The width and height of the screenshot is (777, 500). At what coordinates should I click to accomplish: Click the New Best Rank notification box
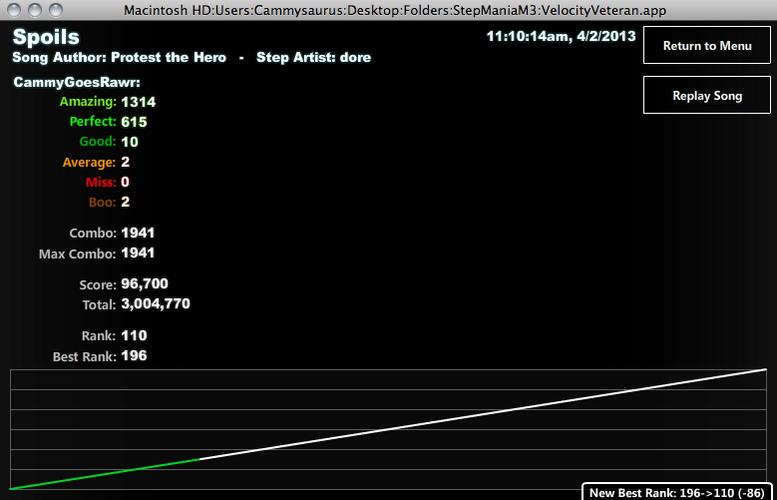677,492
